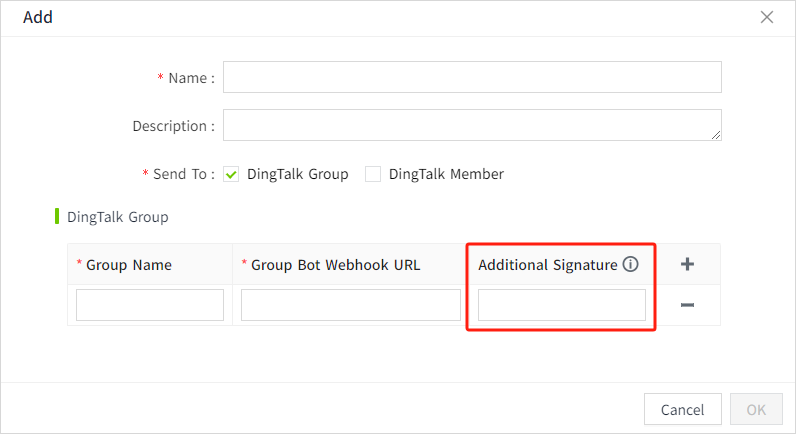Focus the Additional Signature input field

click(562, 305)
